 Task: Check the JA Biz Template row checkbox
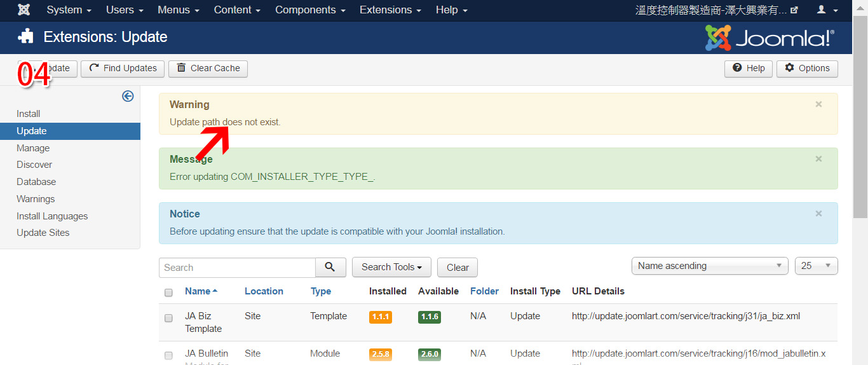point(168,318)
